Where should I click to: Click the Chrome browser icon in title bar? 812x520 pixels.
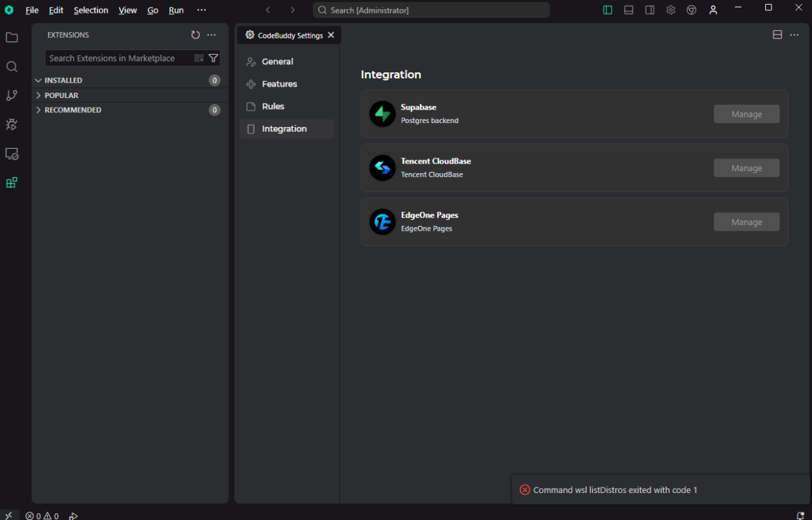(692, 10)
